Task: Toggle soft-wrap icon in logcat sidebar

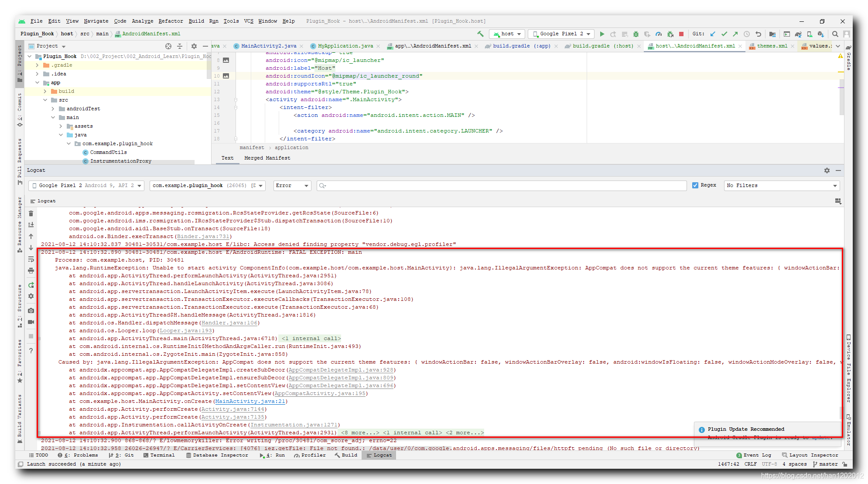Action: click(31, 259)
